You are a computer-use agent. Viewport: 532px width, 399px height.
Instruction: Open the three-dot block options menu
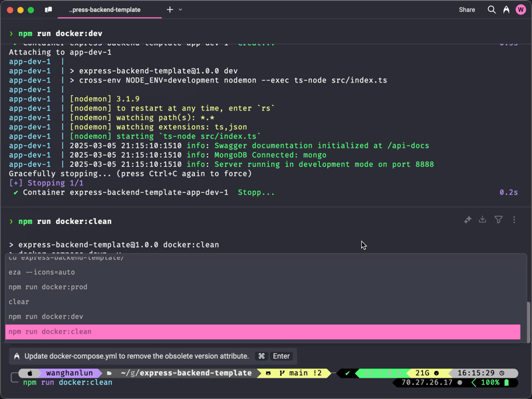pyautogui.click(x=514, y=219)
